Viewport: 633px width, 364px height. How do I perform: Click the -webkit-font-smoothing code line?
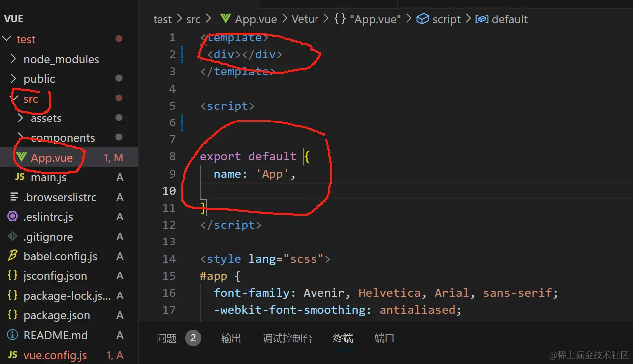337,310
